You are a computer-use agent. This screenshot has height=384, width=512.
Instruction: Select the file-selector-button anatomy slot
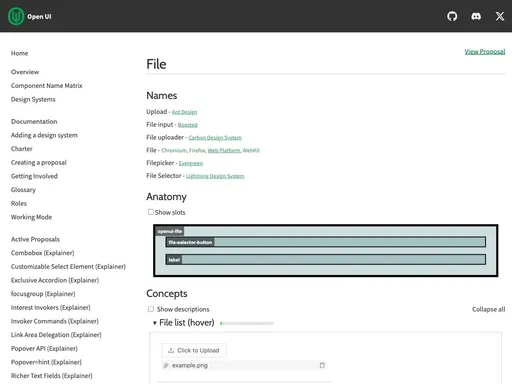[x=325, y=242]
